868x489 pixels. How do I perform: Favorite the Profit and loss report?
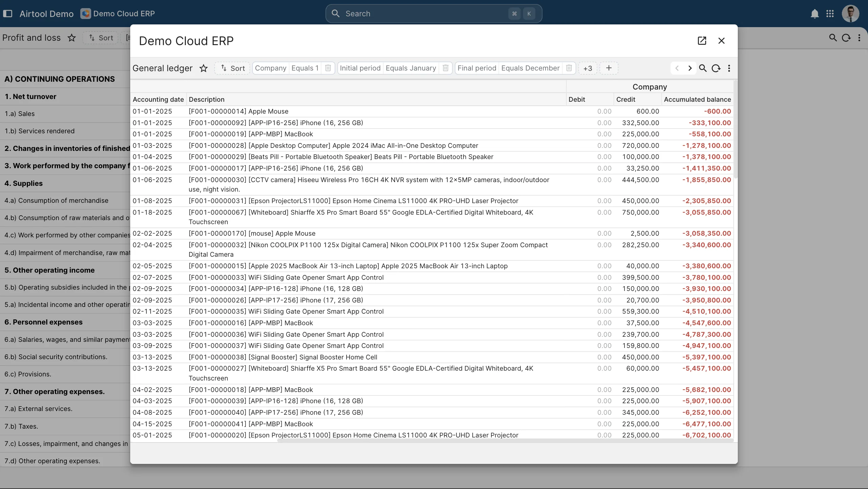pyautogui.click(x=72, y=38)
